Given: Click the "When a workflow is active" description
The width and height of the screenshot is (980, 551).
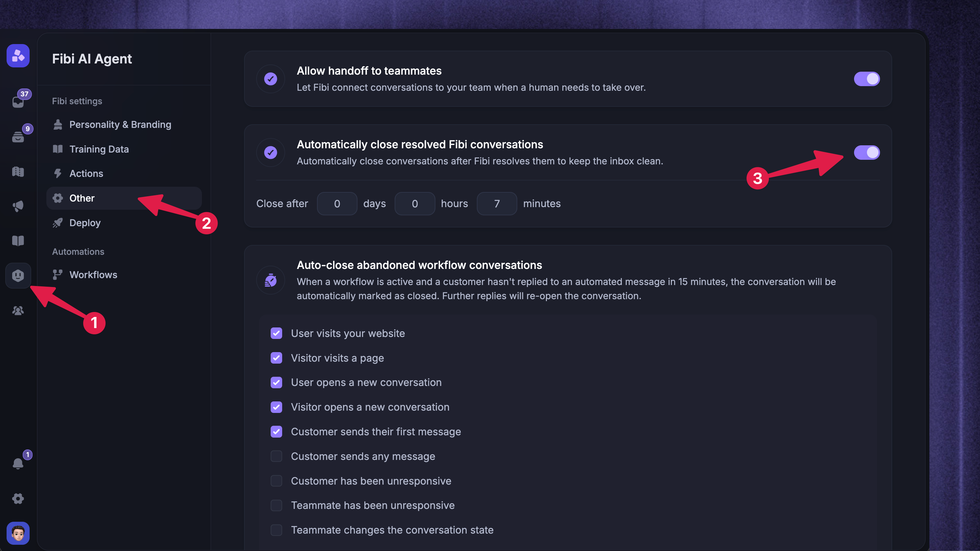Looking at the screenshot, I should click(x=566, y=289).
